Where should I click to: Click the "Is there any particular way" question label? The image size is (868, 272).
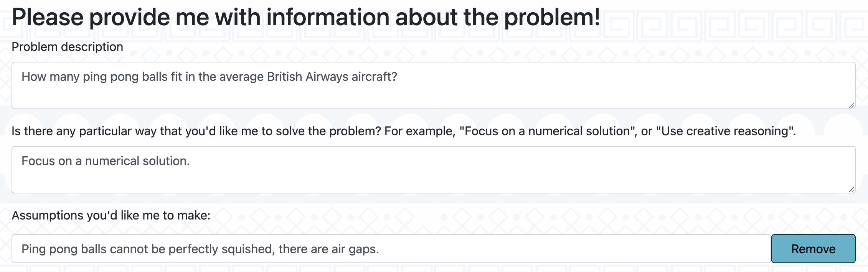pyautogui.click(x=404, y=131)
